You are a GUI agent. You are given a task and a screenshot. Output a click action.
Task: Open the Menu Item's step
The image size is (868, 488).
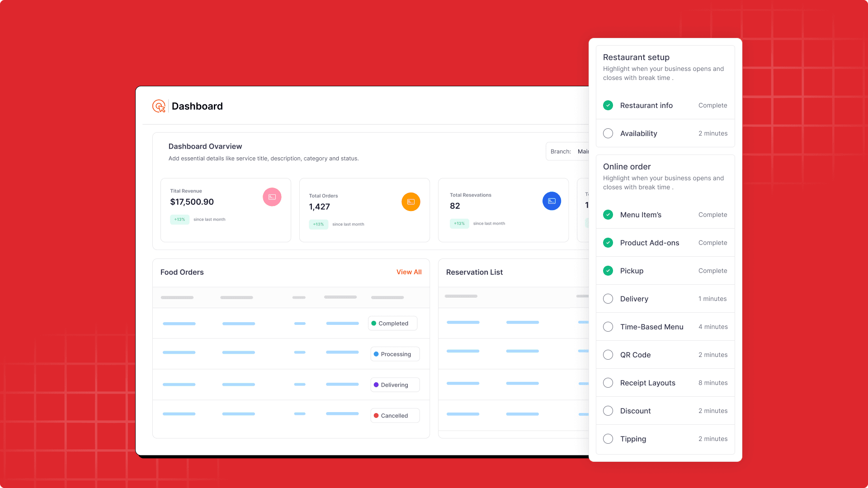(665, 215)
